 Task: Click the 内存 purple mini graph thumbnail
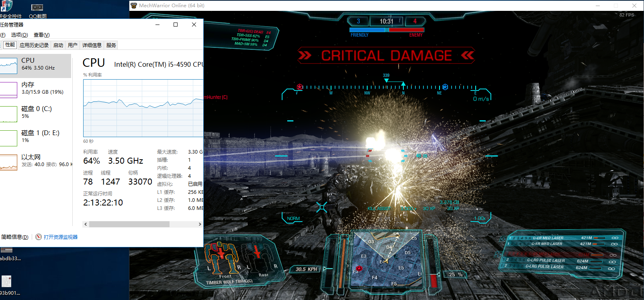point(8,90)
